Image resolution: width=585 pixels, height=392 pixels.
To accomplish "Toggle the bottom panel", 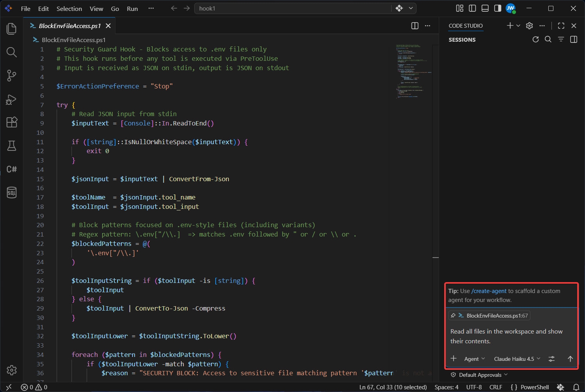I will pyautogui.click(x=485, y=9).
